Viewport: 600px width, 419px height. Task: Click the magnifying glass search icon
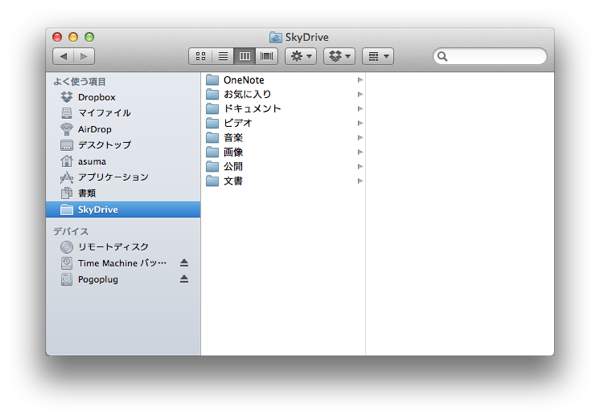[442, 57]
